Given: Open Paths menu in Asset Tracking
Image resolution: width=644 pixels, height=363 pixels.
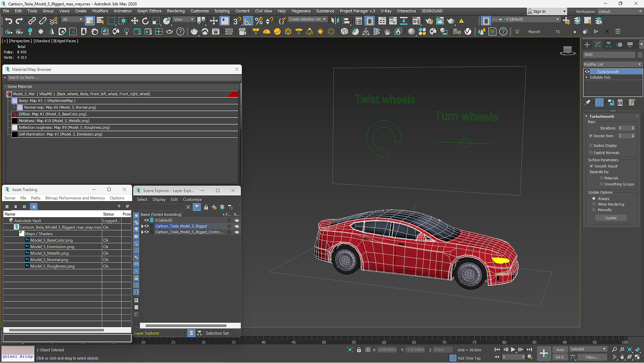Looking at the screenshot, I should click(36, 198).
